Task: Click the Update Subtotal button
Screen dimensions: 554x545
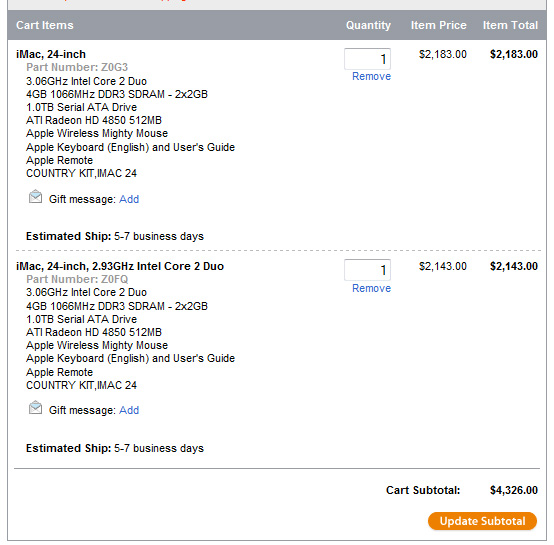Action: coord(482,521)
